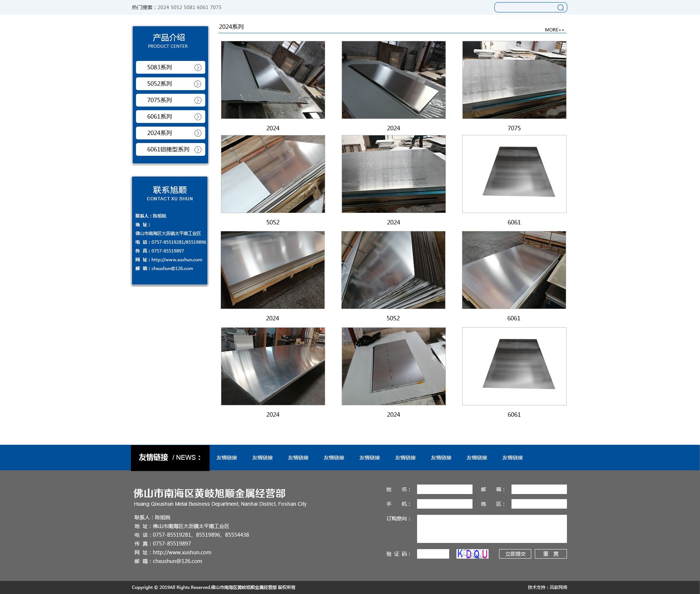
Task: Click the 订购意向 message text area
Action: pos(491,529)
